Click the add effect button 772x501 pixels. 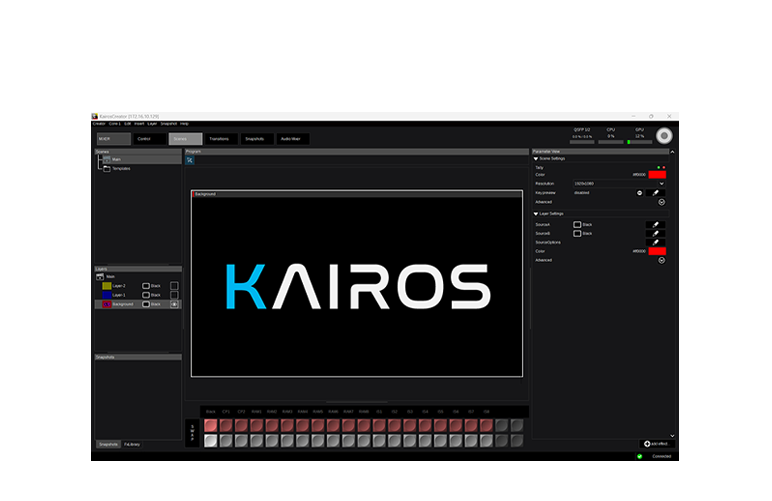[656, 443]
